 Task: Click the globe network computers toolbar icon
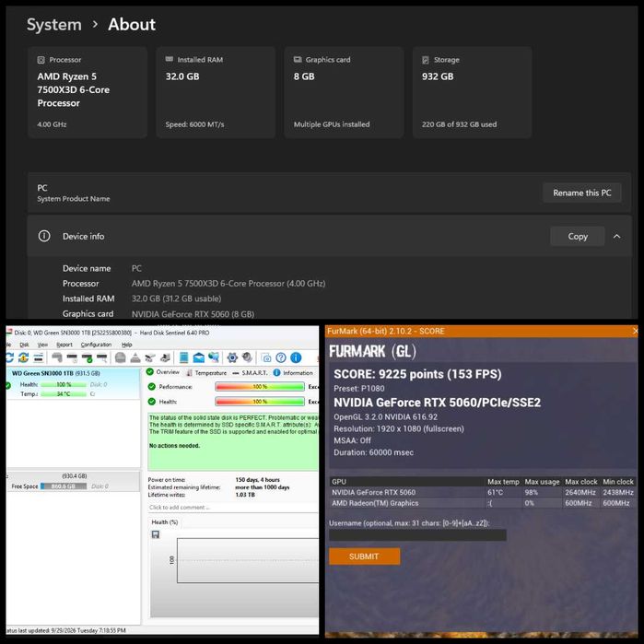214,357
